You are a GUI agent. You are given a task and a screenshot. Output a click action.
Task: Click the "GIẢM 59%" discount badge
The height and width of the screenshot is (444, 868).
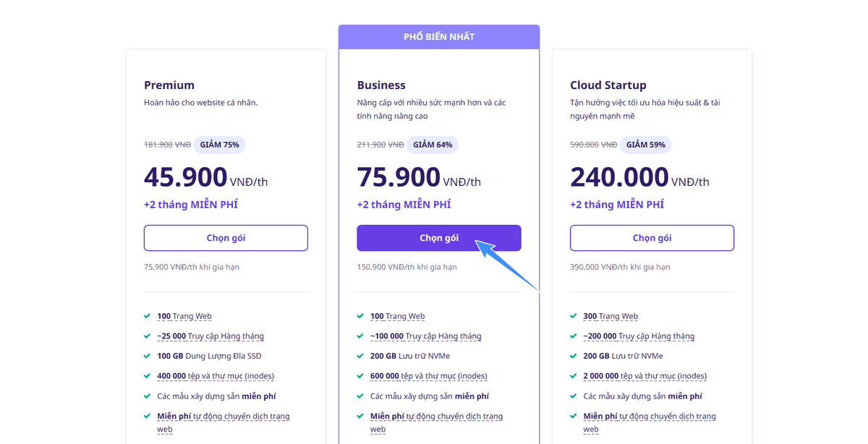point(646,145)
